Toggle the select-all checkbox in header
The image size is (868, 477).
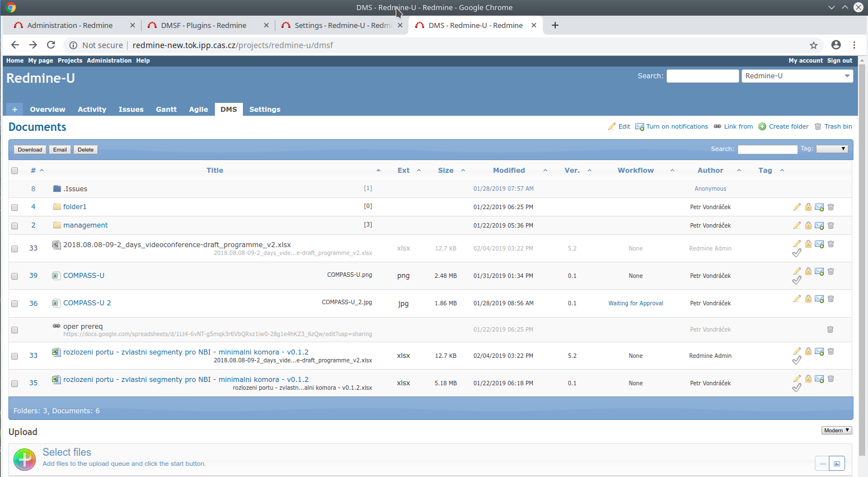click(14, 171)
